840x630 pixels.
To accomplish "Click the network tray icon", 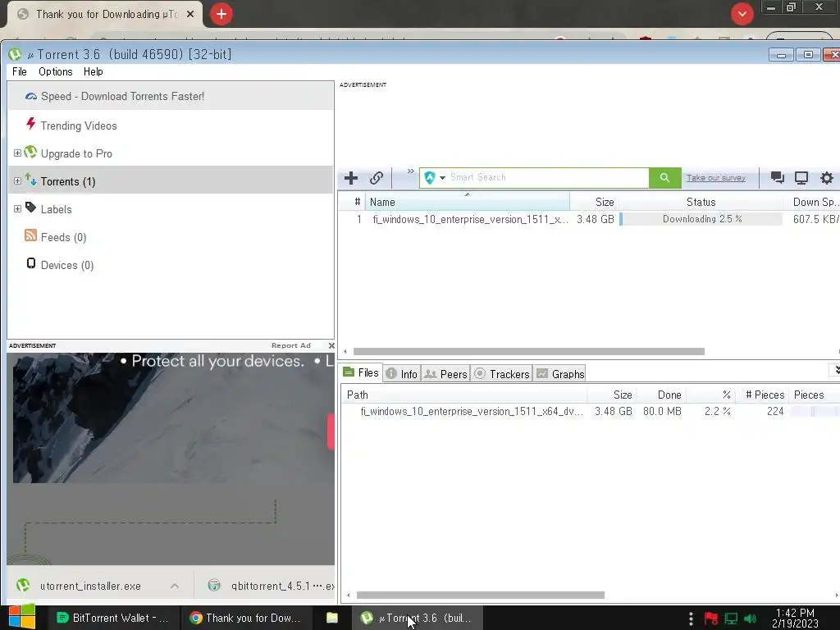I will pyautogui.click(x=731, y=619).
